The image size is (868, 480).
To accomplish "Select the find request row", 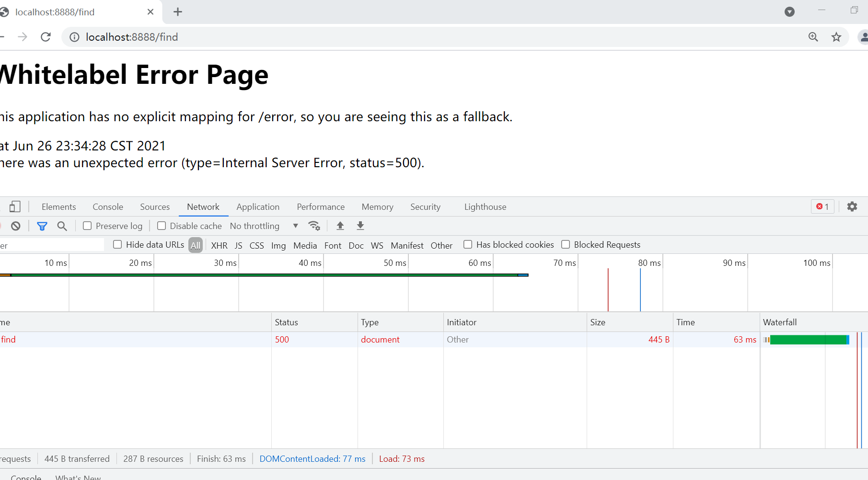I will tap(9, 339).
